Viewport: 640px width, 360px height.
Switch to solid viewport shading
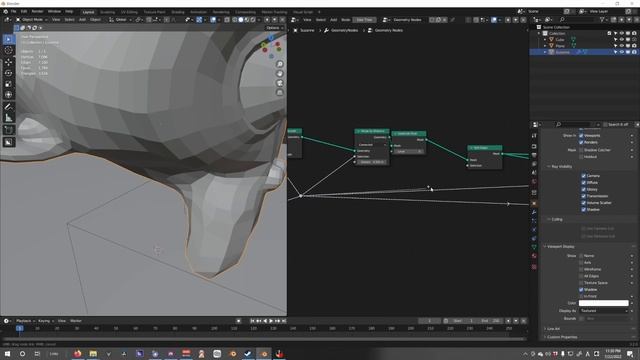[x=241, y=20]
